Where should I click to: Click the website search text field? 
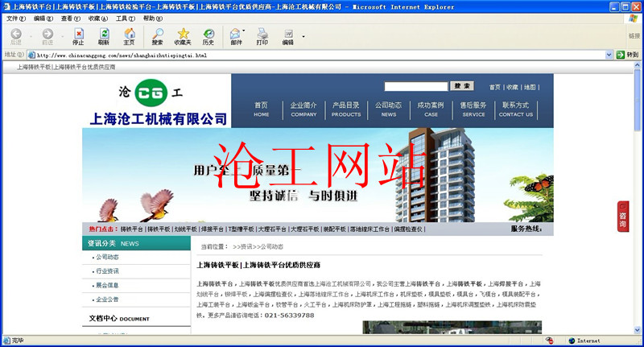click(415, 86)
